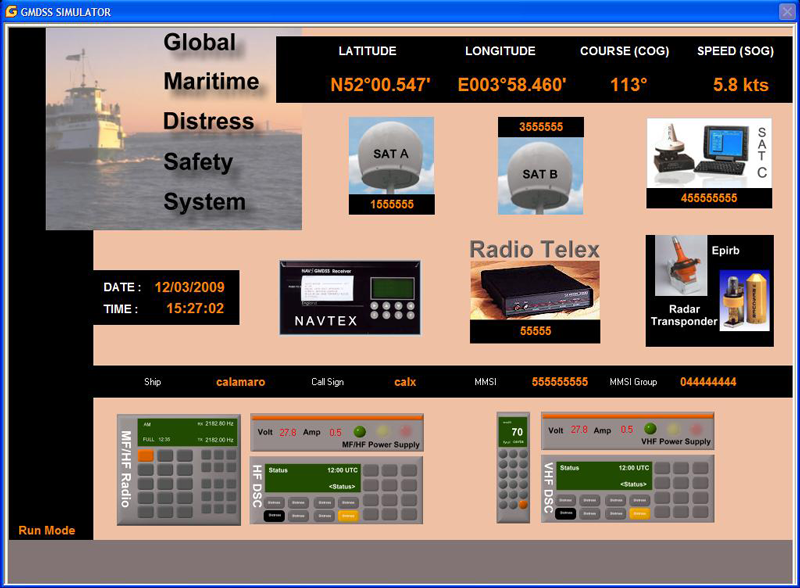Toggle the green VHF Power Supply light
Viewport: 800px width, 588px height.
[651, 429]
